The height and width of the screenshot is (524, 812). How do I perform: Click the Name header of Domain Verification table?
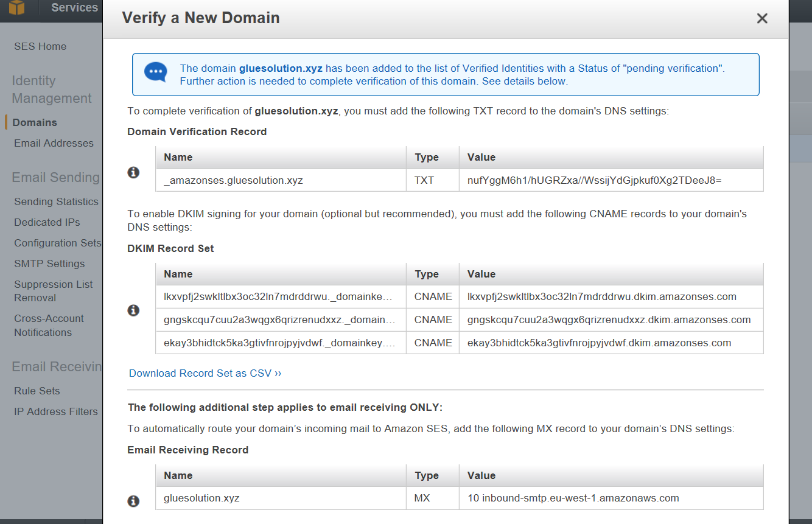281,157
